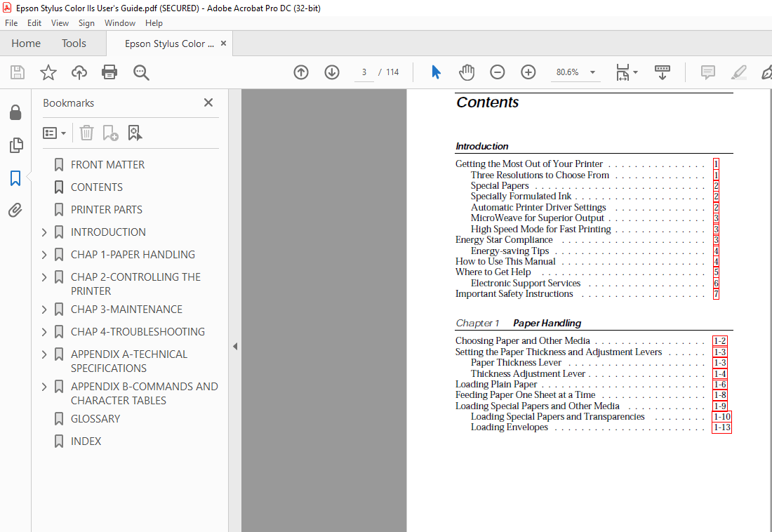Click the upload to cloud icon
Viewport: 772px width, 532px height.
pos(79,72)
